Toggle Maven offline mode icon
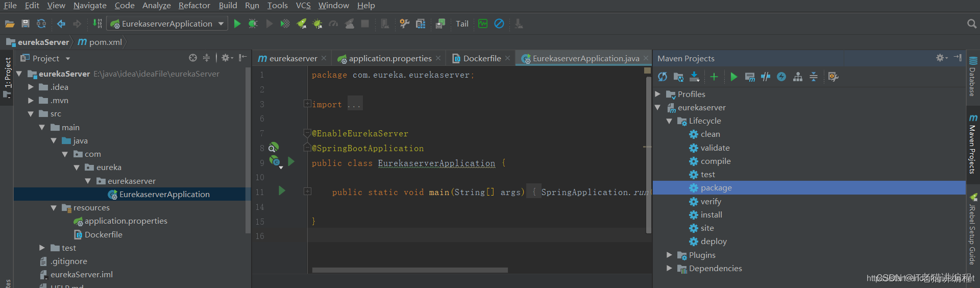980x288 pixels. 766,77
